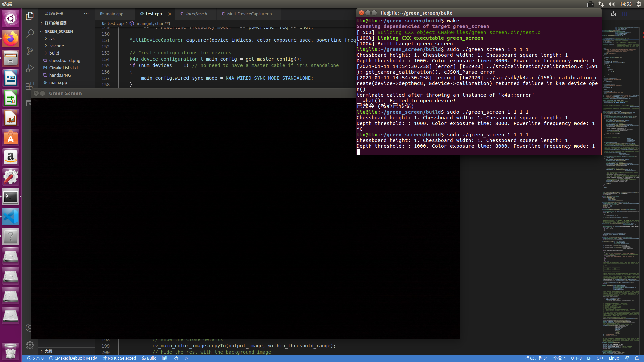This screenshot has height=362, width=644.
Task: Show errors and warnings from the status bar indicator
Action: 35,358
